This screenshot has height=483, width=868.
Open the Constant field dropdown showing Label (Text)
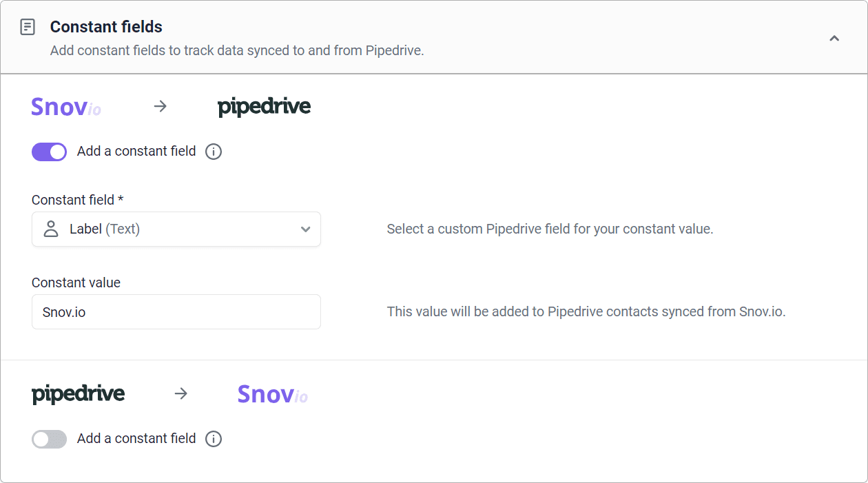176,229
